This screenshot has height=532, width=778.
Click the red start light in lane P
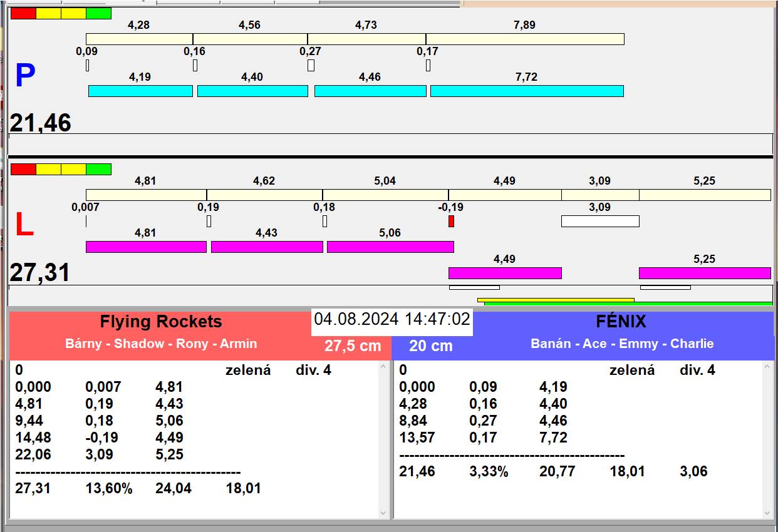(23, 13)
